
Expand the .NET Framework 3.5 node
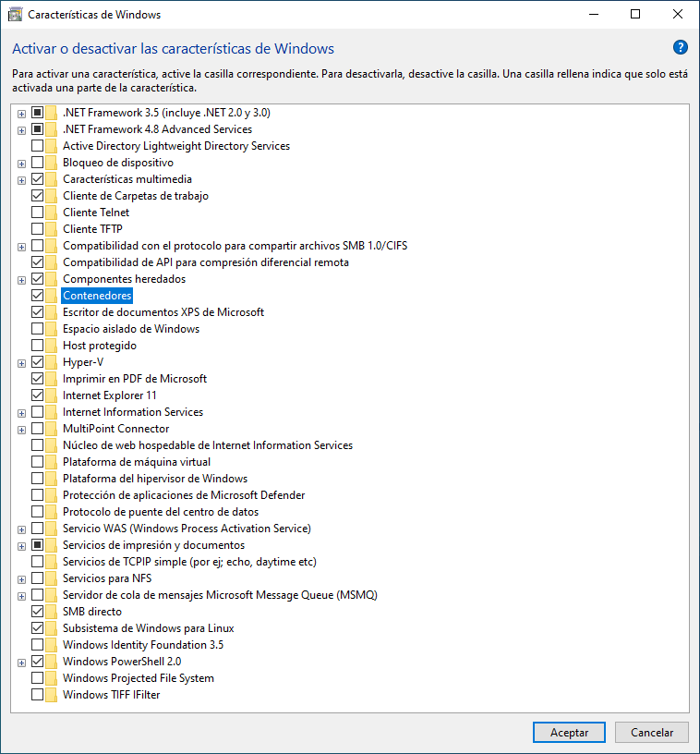(x=21, y=114)
